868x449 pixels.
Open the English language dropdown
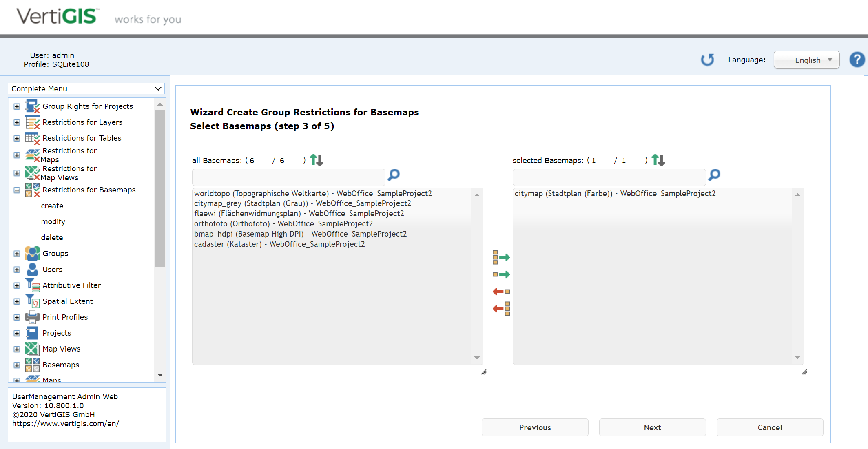[806, 60]
